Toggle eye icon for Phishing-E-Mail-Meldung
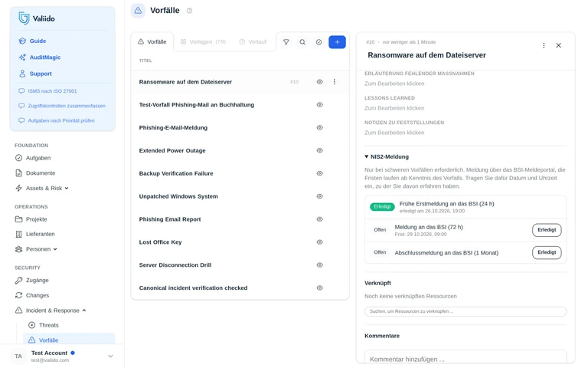This screenshot has width=588, height=368. 319,128
